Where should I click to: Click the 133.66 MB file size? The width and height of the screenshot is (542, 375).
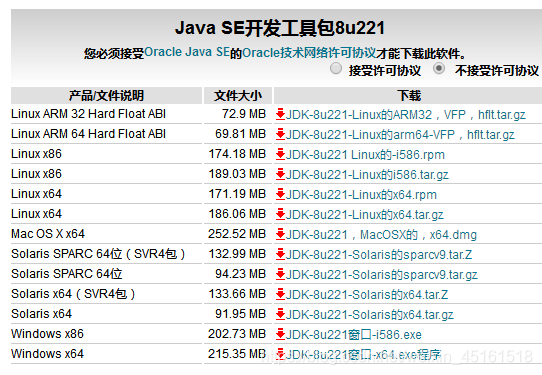point(237,294)
